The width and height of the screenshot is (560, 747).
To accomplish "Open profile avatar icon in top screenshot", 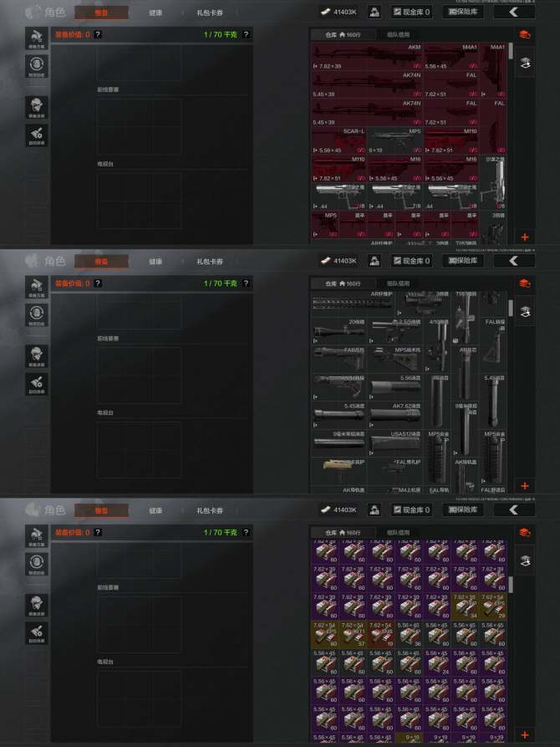I will pyautogui.click(x=374, y=12).
